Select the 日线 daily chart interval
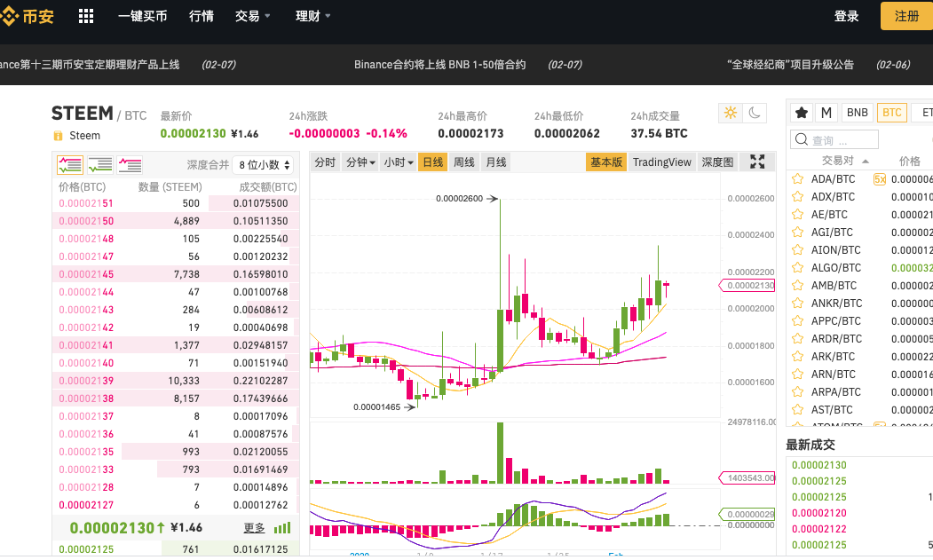Image resolution: width=933 pixels, height=560 pixels. pos(432,162)
